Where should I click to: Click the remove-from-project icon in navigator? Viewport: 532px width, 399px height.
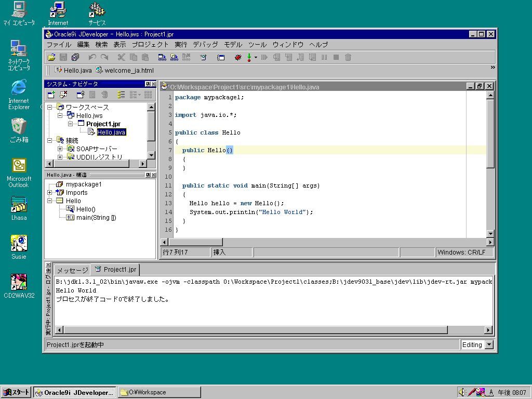coord(63,95)
